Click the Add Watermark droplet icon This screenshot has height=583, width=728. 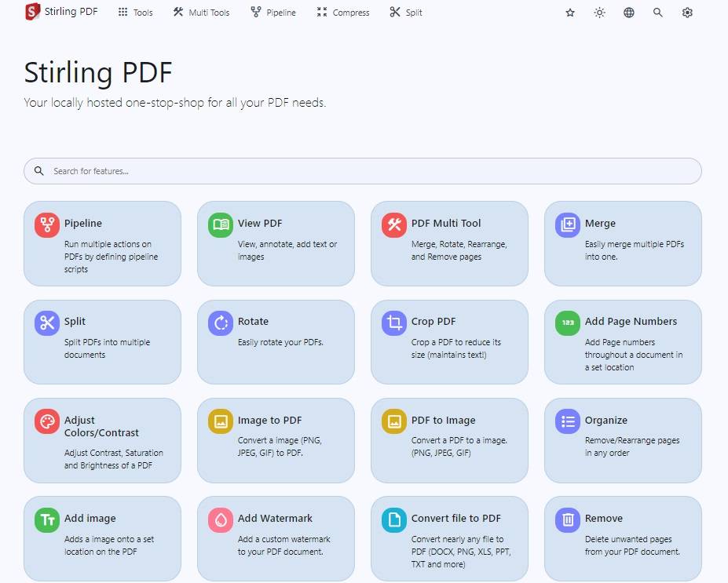pyautogui.click(x=221, y=520)
